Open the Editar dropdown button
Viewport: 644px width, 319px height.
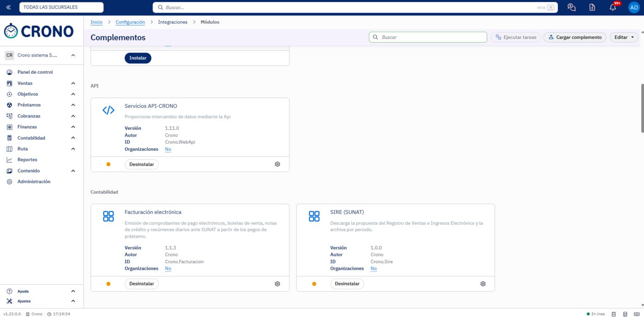tap(624, 37)
